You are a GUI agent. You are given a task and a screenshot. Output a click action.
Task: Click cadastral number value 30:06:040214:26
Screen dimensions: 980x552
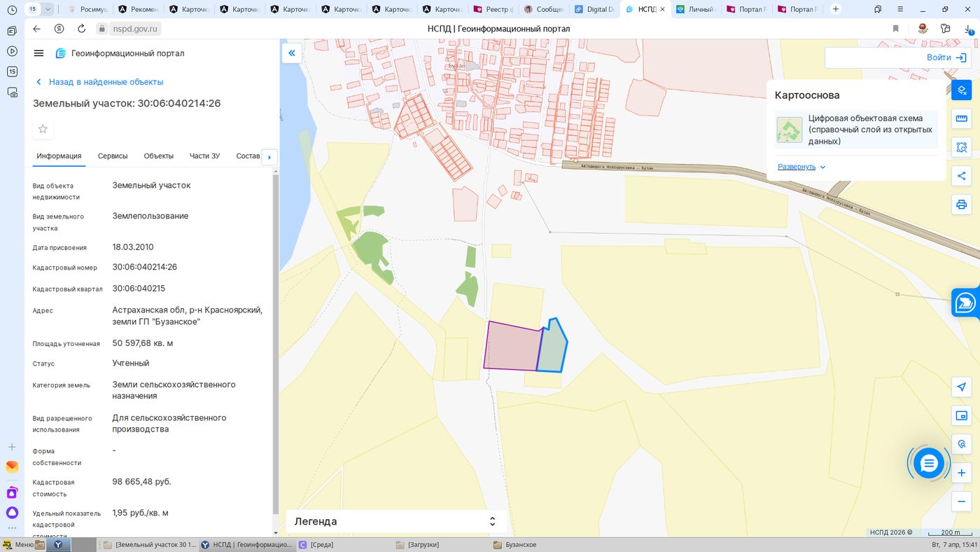pyautogui.click(x=145, y=267)
